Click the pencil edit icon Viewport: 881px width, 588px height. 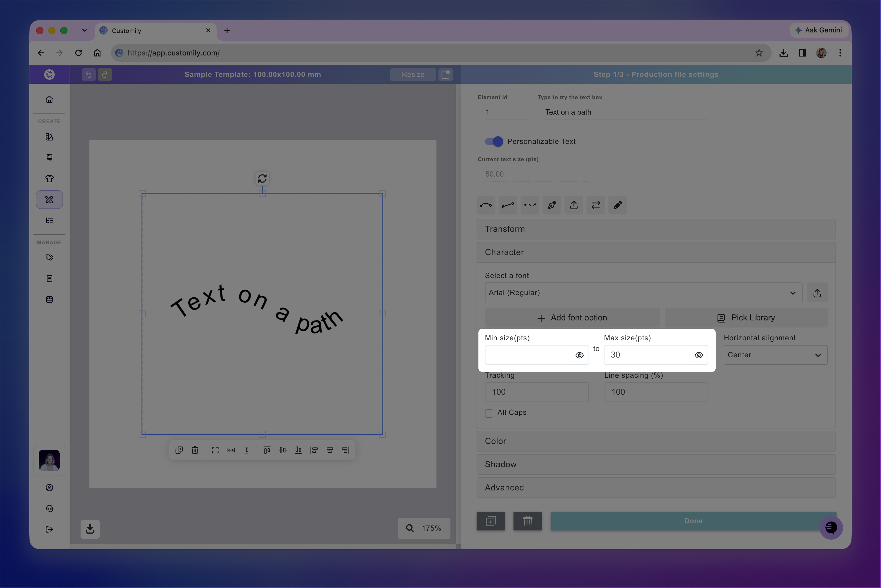click(x=618, y=205)
